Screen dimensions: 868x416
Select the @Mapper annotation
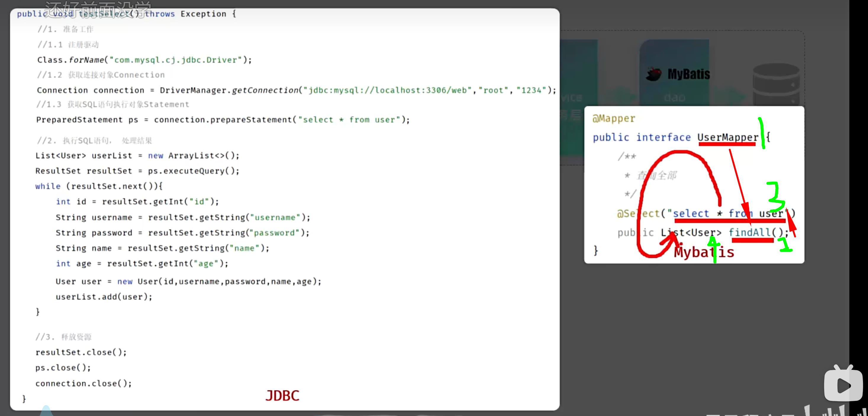[x=613, y=118]
